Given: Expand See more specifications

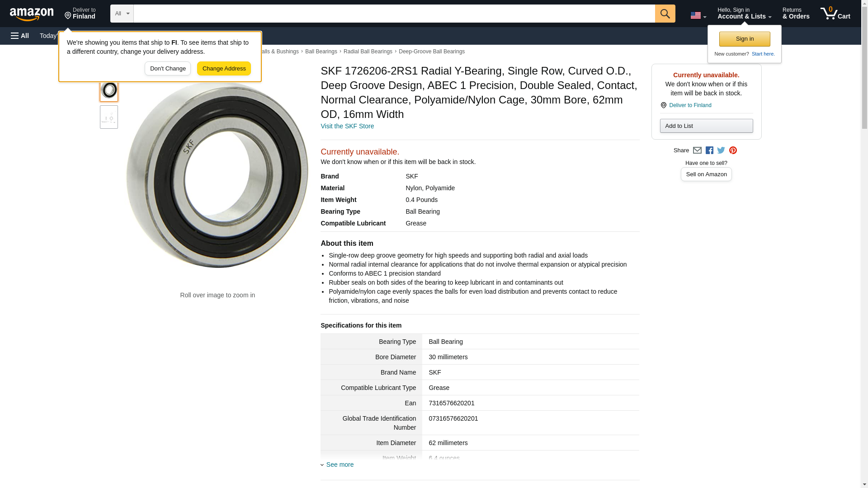Looking at the screenshot, I should (339, 465).
